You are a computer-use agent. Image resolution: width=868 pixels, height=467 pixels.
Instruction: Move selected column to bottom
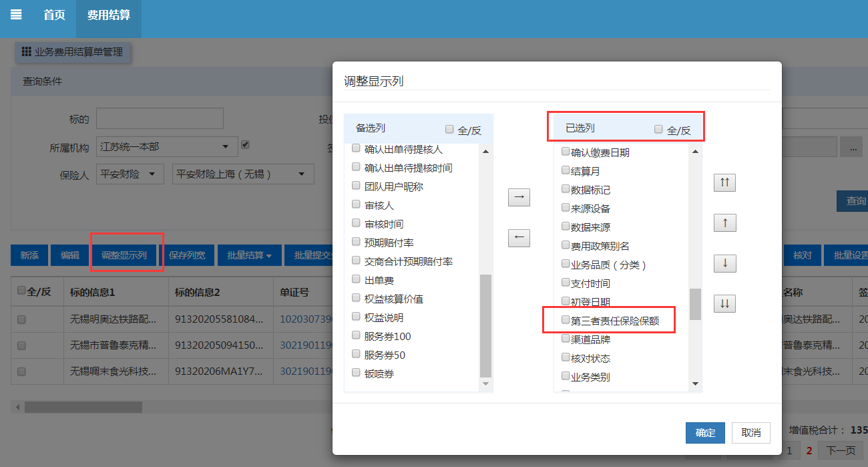pos(724,303)
